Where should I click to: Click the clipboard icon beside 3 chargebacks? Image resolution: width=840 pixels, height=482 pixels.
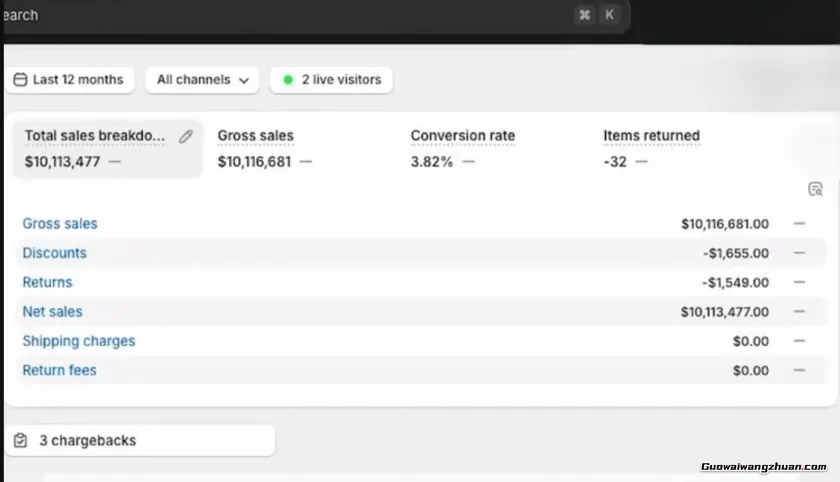tap(21, 440)
